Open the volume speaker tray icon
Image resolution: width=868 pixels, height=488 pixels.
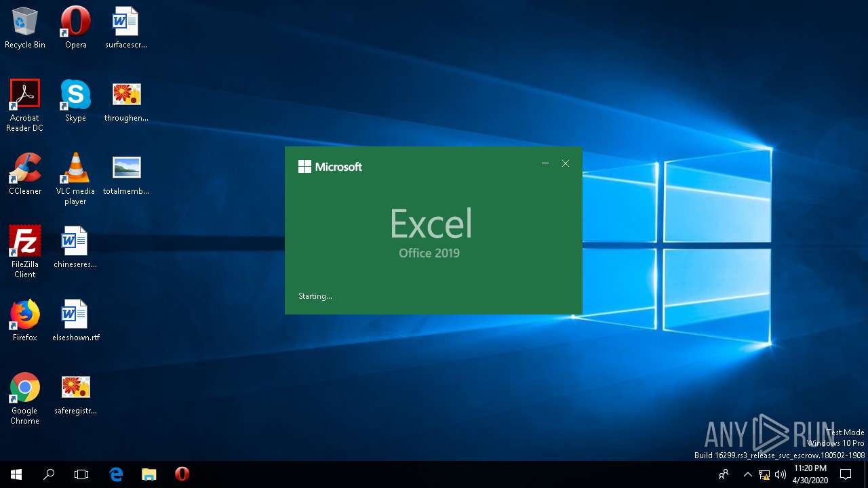coord(781,474)
